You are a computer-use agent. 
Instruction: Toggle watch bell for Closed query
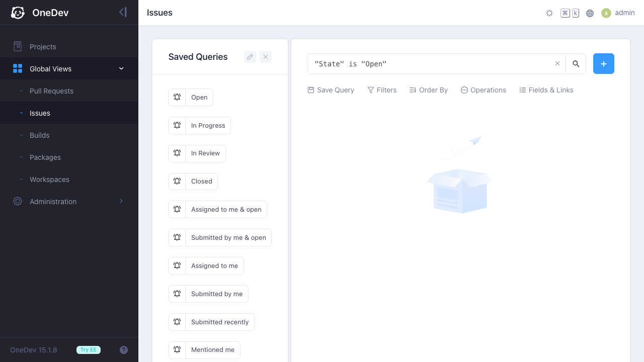(177, 182)
